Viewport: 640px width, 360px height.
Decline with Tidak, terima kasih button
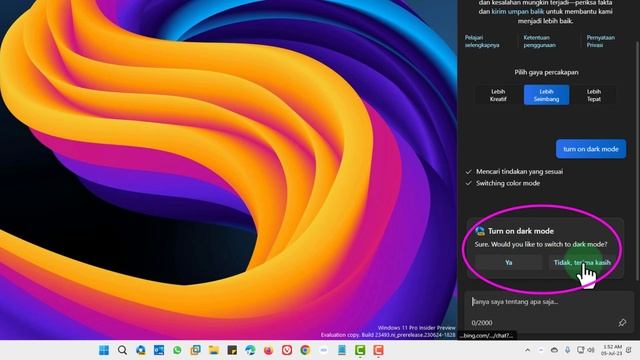(582, 262)
